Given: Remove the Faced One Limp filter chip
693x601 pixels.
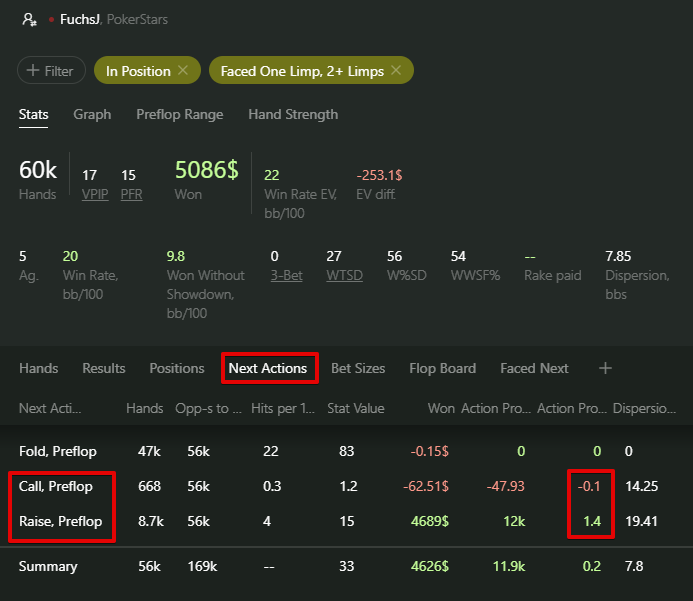Looking at the screenshot, I should (395, 70).
